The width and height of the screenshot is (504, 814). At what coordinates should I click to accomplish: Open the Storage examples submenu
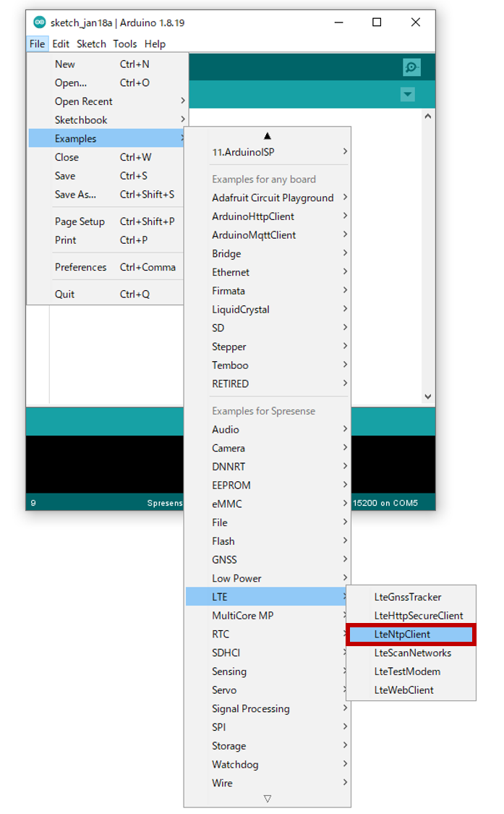[x=268, y=747]
